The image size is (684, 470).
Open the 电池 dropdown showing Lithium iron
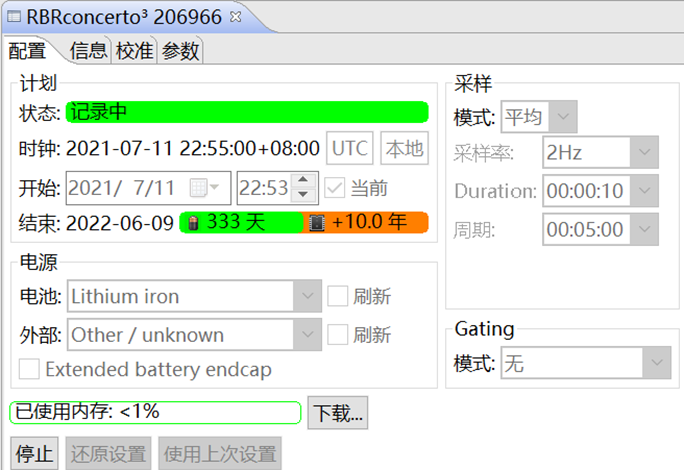click(x=194, y=296)
